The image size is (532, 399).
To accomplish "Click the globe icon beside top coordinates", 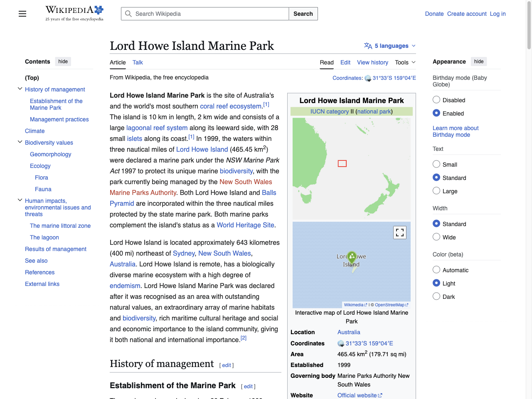I will pos(367,78).
